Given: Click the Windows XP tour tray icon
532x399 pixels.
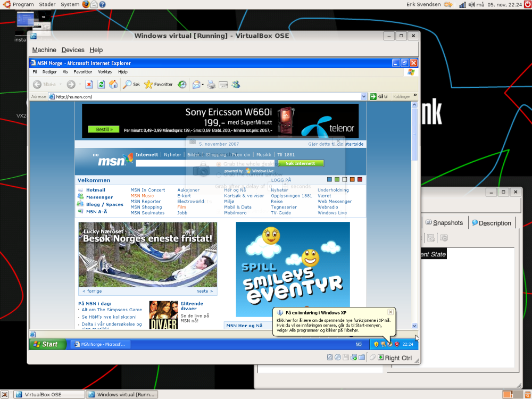Looking at the screenshot, I should [390, 344].
